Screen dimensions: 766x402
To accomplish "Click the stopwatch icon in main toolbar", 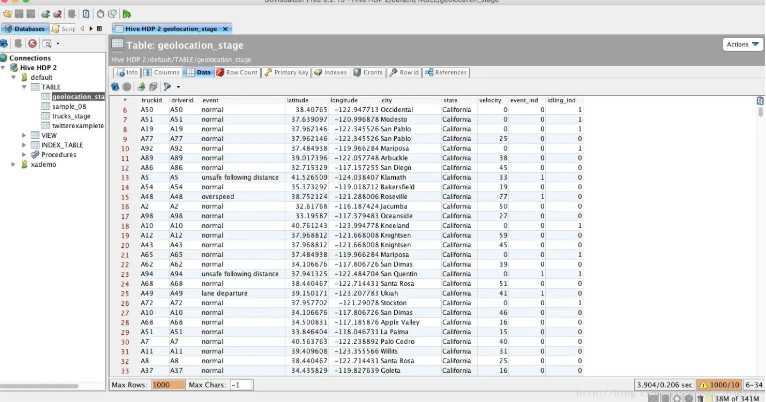I will tap(100, 14).
